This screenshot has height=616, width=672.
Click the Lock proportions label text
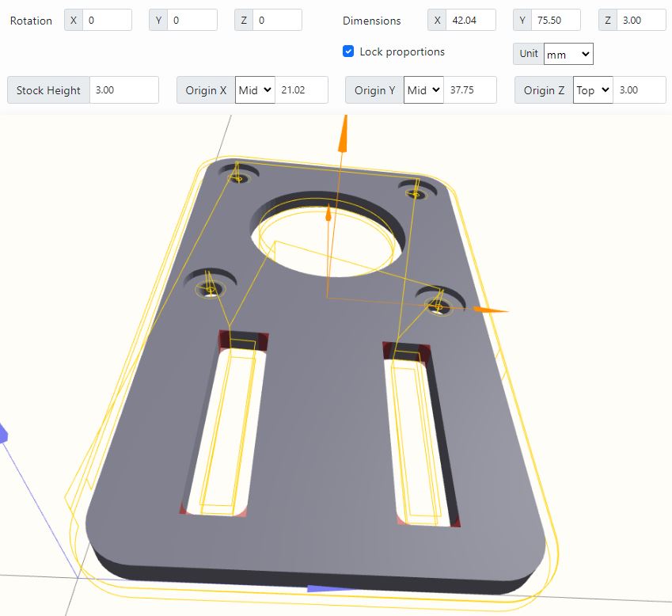coord(402,52)
